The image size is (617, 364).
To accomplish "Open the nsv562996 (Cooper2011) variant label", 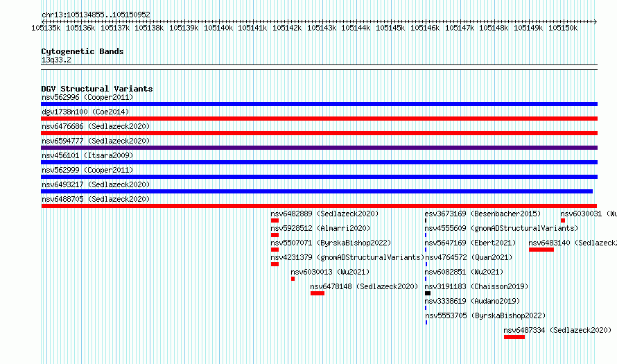I will coord(87,97).
